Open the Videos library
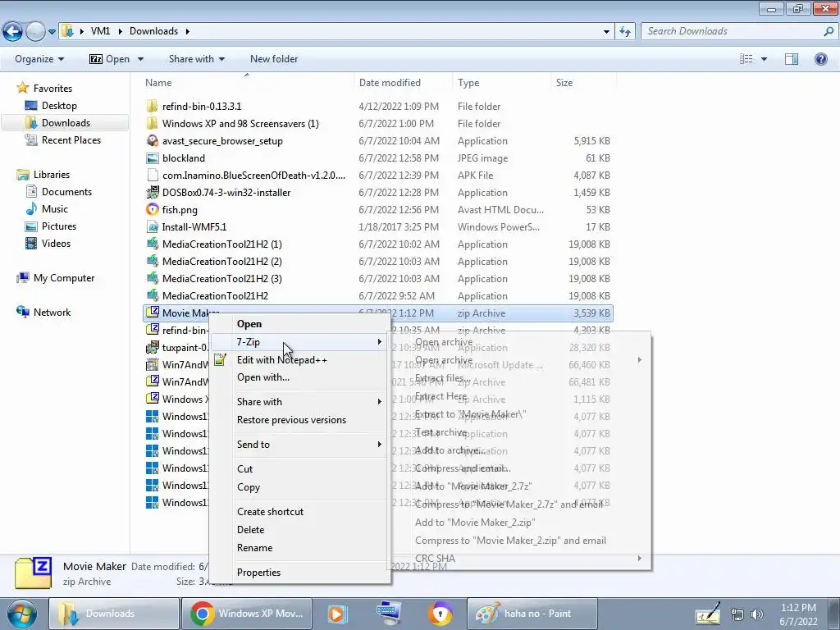The height and width of the screenshot is (630, 840). pyautogui.click(x=56, y=243)
